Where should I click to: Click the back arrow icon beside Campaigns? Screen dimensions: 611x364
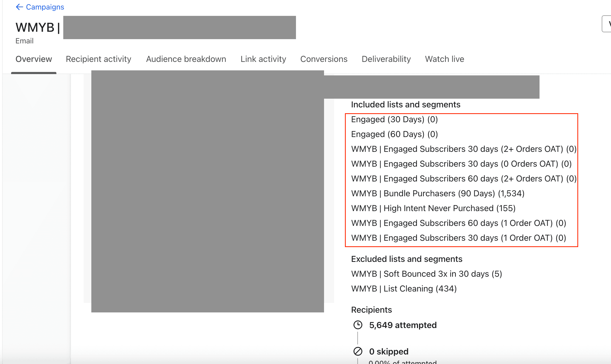(19, 7)
